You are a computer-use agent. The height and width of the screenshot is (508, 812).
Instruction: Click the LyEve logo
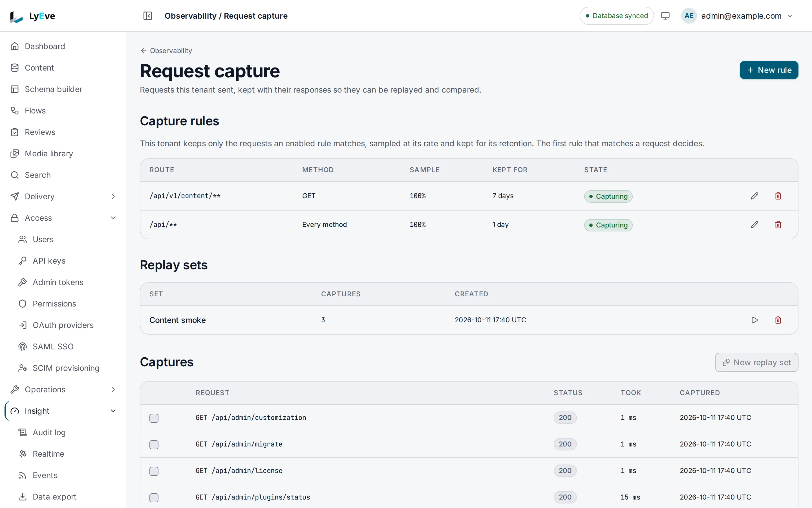pos(32,16)
